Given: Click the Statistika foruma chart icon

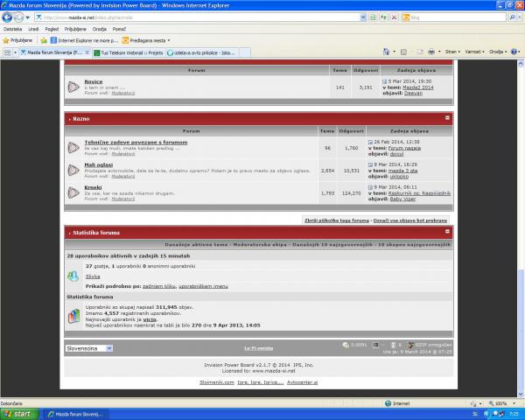Looking at the screenshot, I should click(73, 315).
